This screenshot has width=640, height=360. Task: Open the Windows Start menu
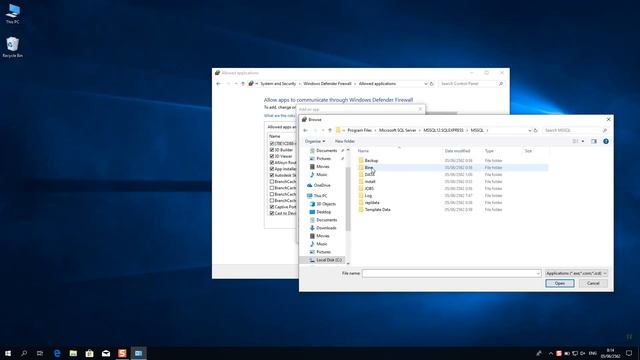pyautogui.click(x=8, y=353)
